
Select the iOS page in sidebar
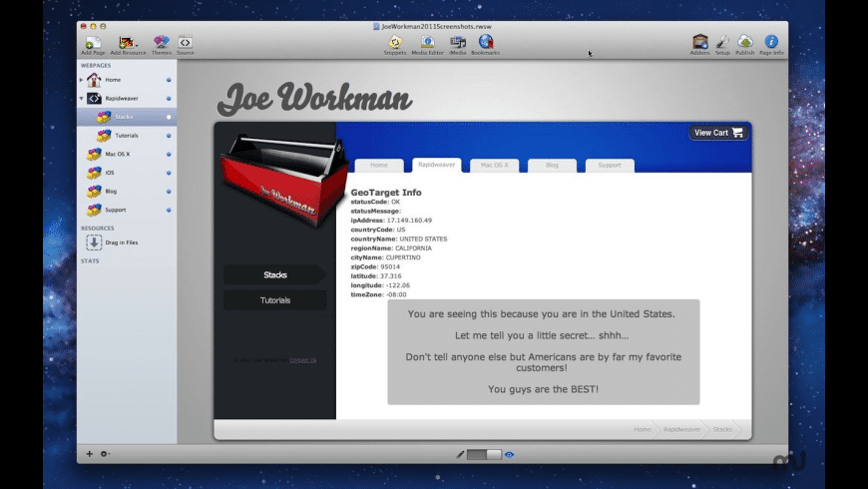pyautogui.click(x=127, y=173)
